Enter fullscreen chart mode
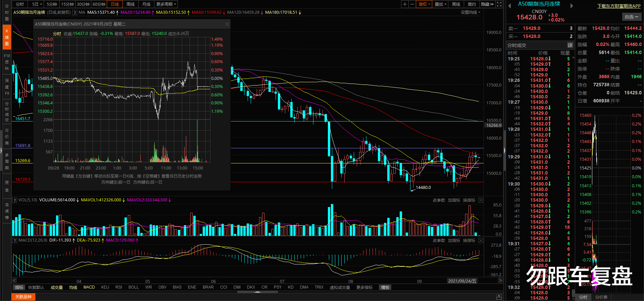Image resolution: width=644 pixels, height=301 pixels. click(x=499, y=4)
